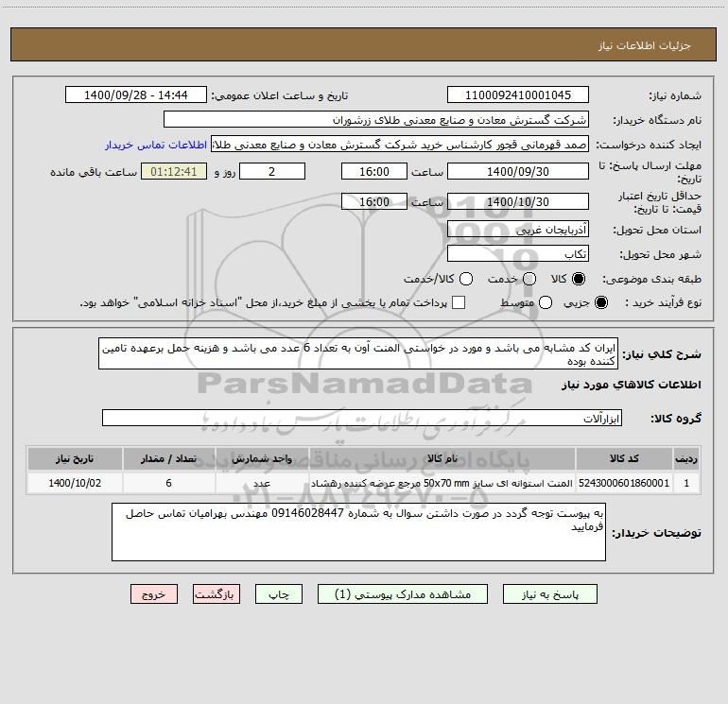Click the بازگشت back button
Viewport: 728px width, 704px height.
[217, 594]
